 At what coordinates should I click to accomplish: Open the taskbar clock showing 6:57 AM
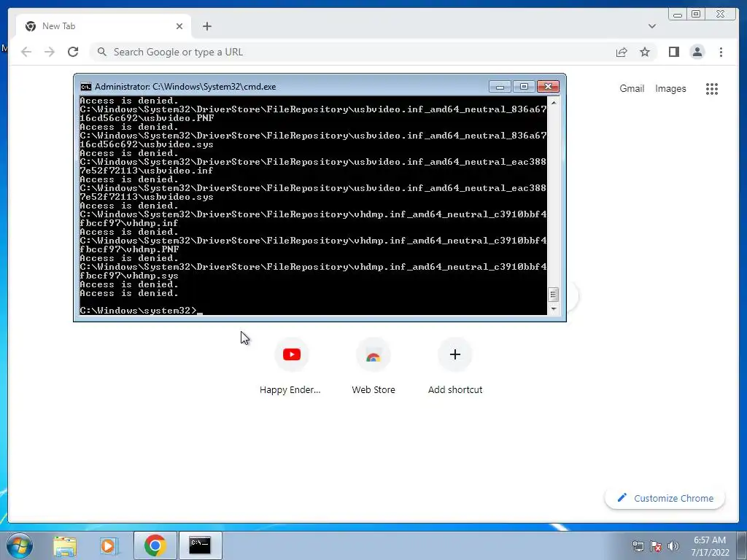710,546
